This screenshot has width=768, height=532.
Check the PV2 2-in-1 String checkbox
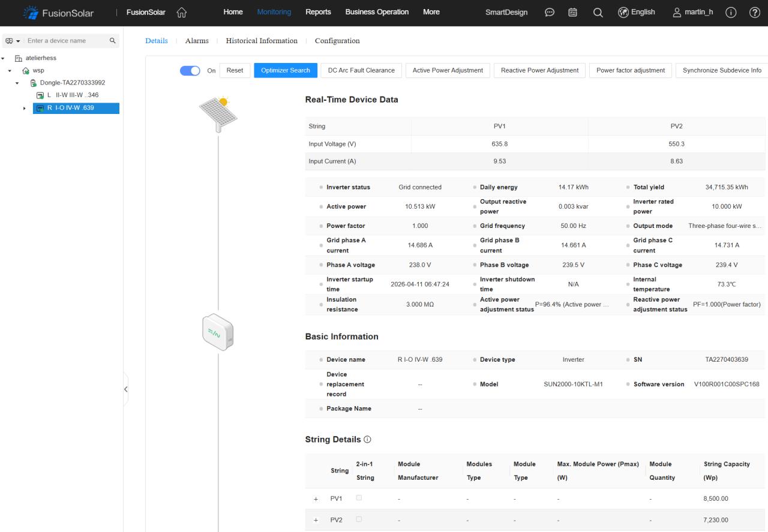tap(359, 519)
